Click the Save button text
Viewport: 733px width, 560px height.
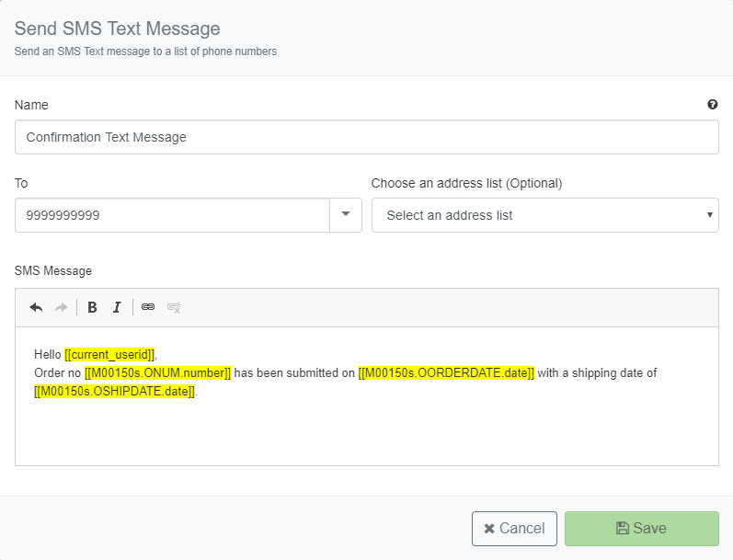coord(649,528)
